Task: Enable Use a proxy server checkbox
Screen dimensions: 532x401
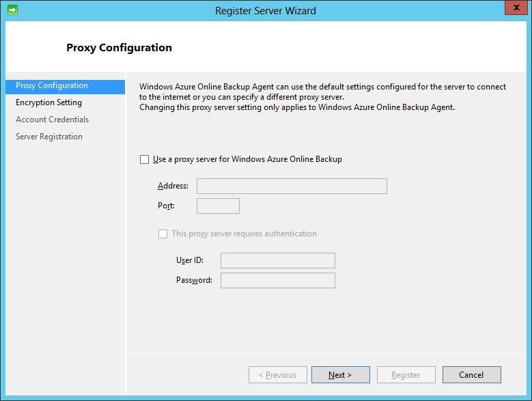Action: pos(145,159)
